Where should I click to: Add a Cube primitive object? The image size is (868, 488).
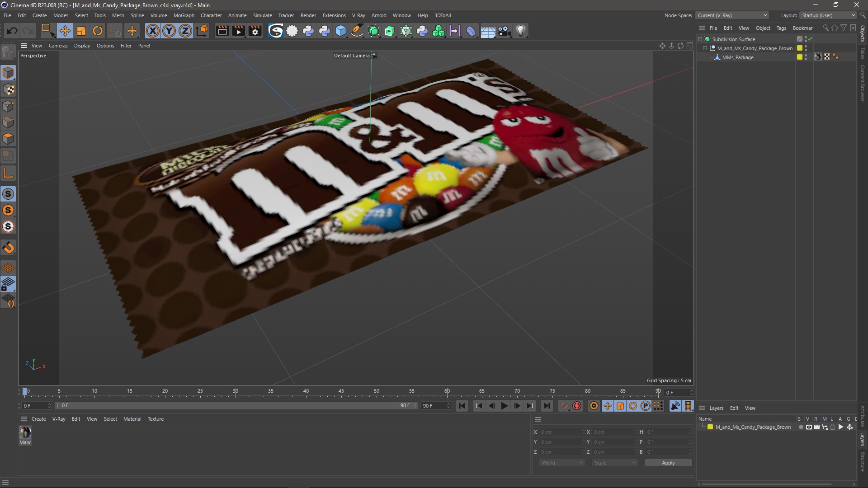[x=341, y=31]
